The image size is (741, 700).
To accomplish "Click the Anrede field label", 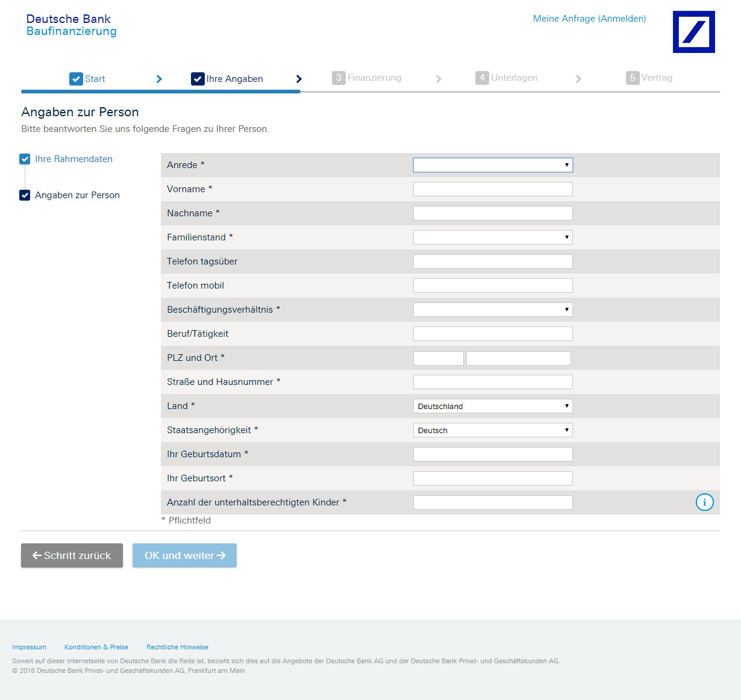I will click(x=186, y=165).
